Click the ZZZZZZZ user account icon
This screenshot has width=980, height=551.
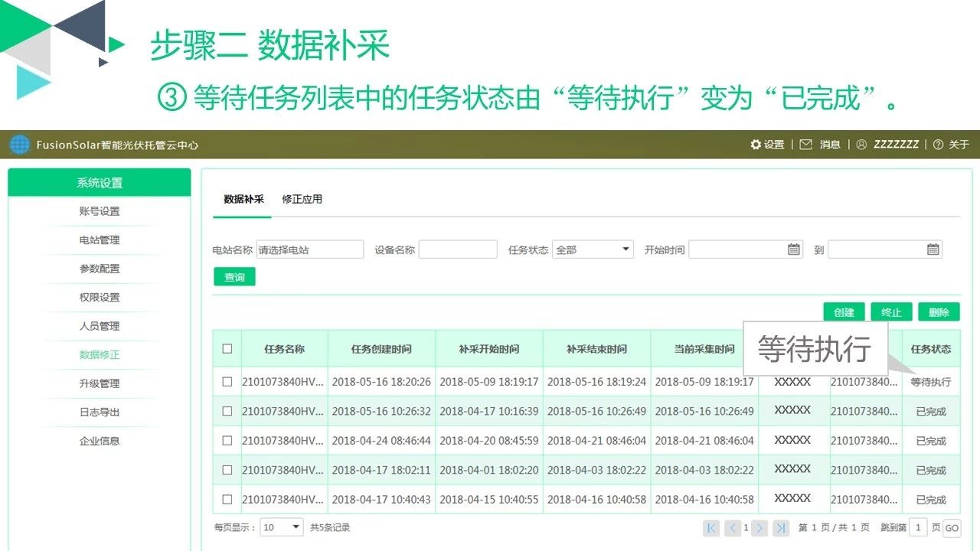click(x=863, y=144)
